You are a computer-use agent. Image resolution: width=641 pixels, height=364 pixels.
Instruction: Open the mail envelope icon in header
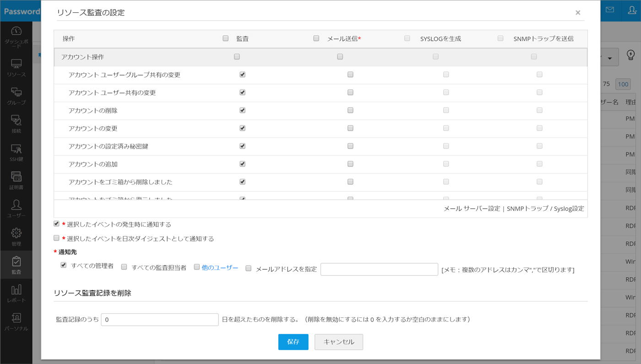610,10
